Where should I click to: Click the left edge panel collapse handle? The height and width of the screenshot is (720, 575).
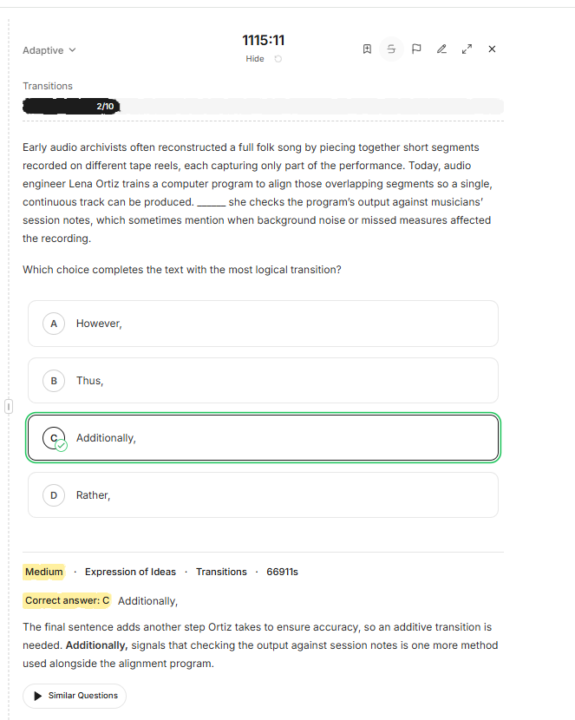9,406
